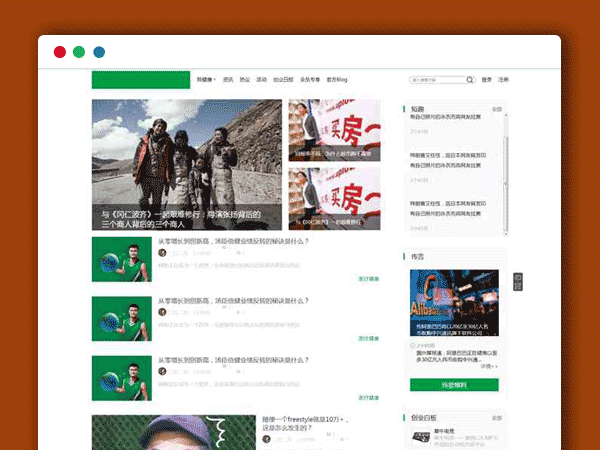The height and width of the screenshot is (450, 600).
Task: Click the blue window dot
Action: pyautogui.click(x=99, y=52)
